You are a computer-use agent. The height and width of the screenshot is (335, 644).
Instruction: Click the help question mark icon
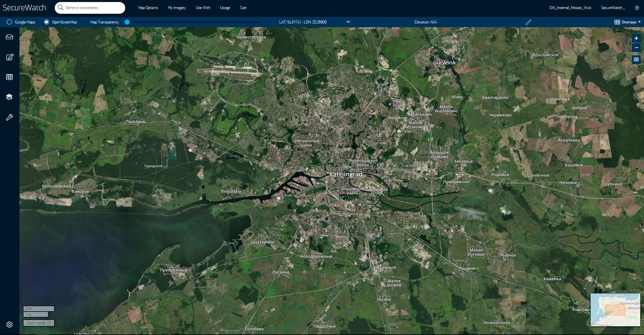(x=637, y=8)
